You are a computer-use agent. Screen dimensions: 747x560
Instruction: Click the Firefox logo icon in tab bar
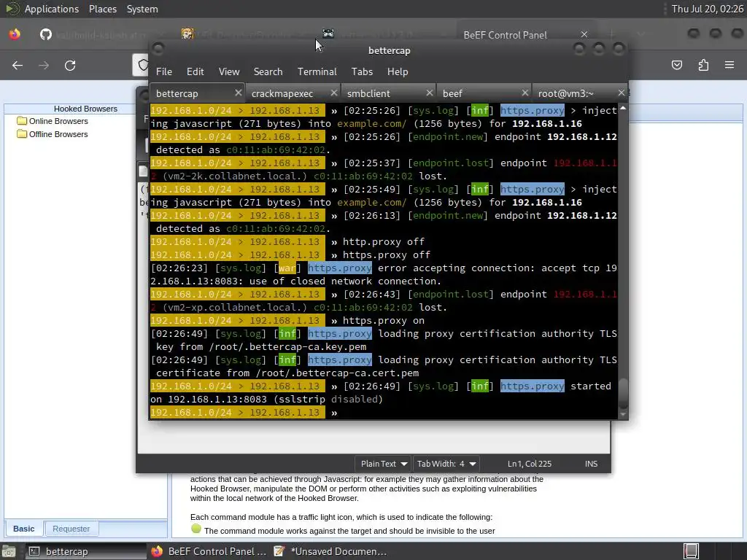(15, 34)
